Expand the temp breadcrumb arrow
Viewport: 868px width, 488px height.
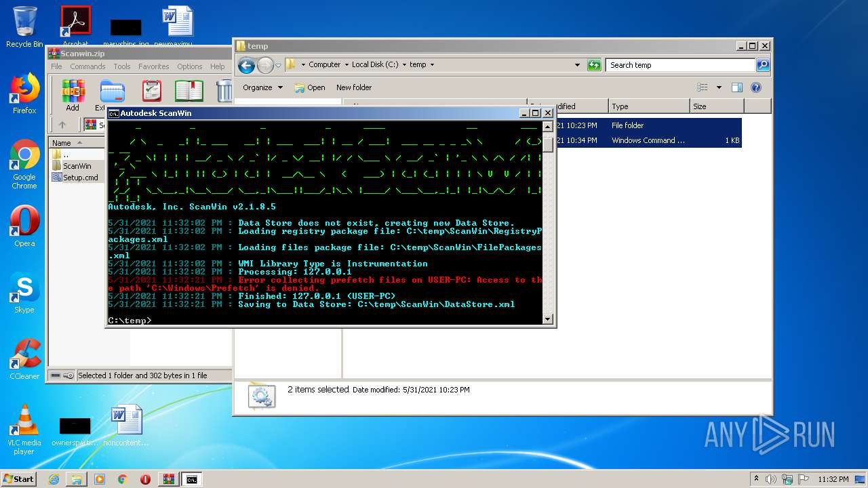pos(432,65)
